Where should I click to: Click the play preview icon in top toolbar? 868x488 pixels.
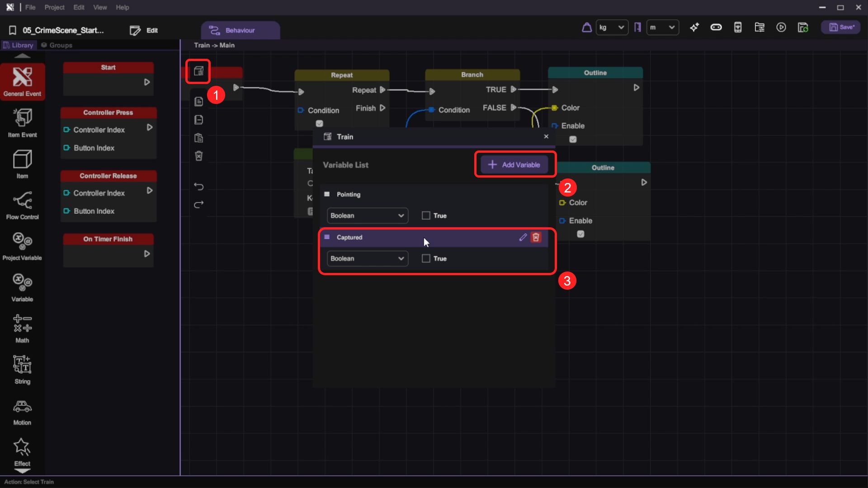click(x=781, y=28)
